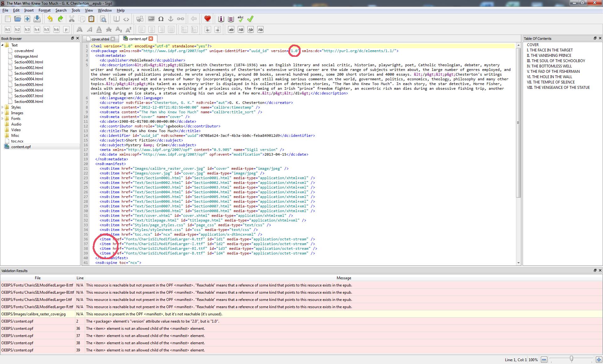
Task: Toggle Book View with the open-book icon
Action: (x=117, y=19)
